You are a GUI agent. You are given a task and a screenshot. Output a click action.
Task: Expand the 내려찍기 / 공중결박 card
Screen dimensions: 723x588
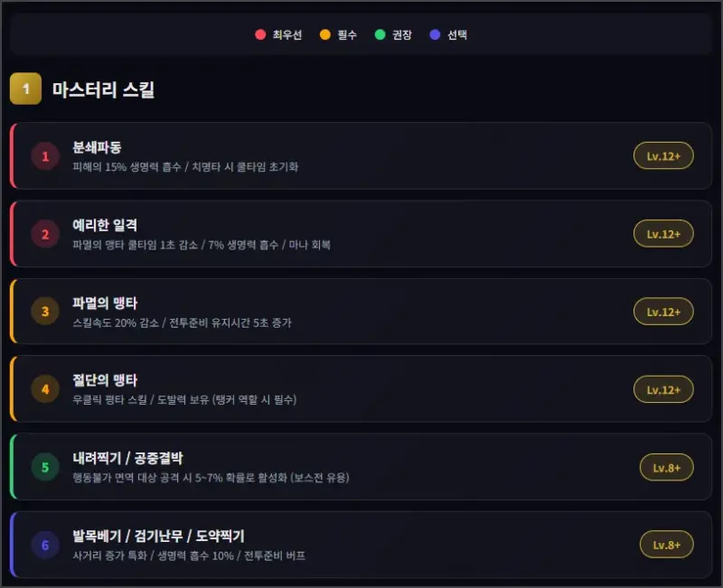pos(361,467)
